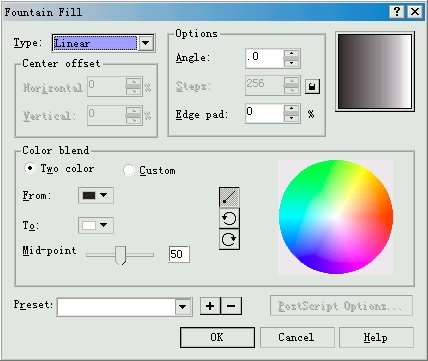The width and height of the screenshot is (428, 361).
Task: Click the Mid-point slider handle
Action: [120, 255]
